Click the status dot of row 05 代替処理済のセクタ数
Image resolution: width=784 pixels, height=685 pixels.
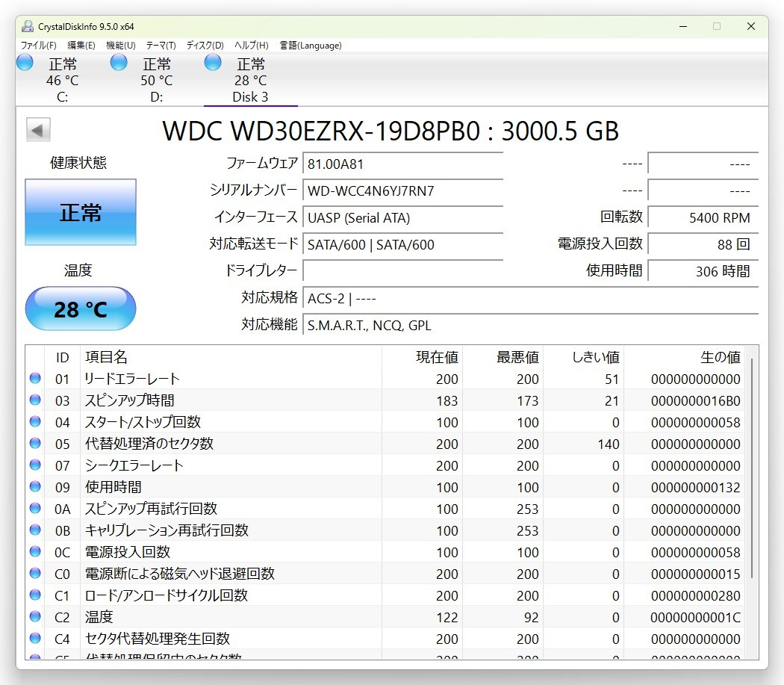point(35,443)
